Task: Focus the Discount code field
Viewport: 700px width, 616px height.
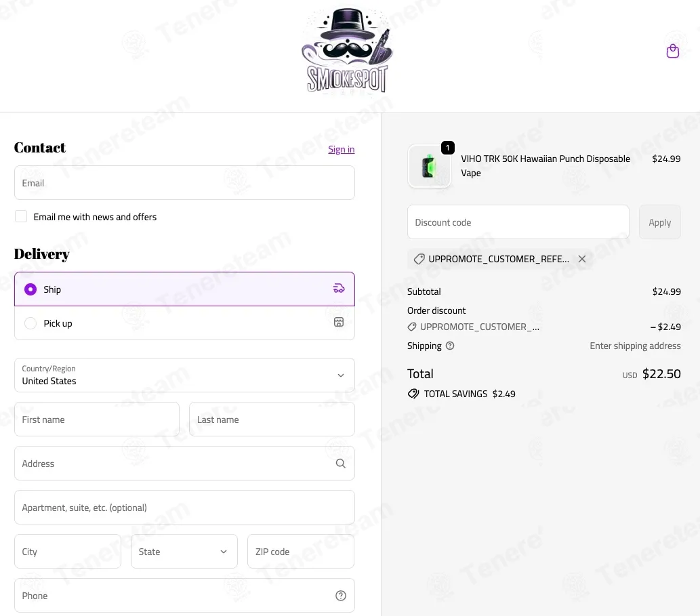Action: (518, 222)
